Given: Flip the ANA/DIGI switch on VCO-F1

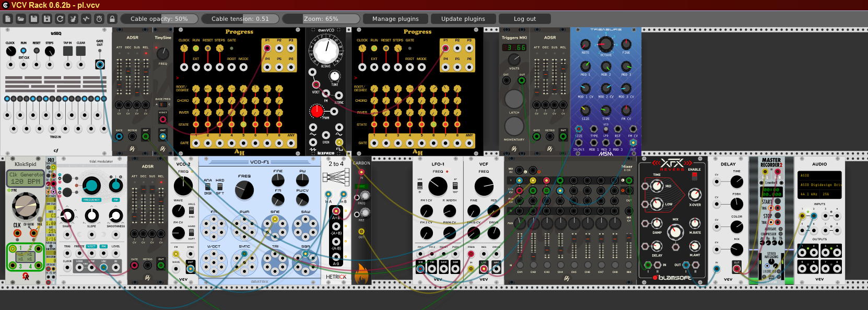Looking at the screenshot, I should tap(208, 186).
